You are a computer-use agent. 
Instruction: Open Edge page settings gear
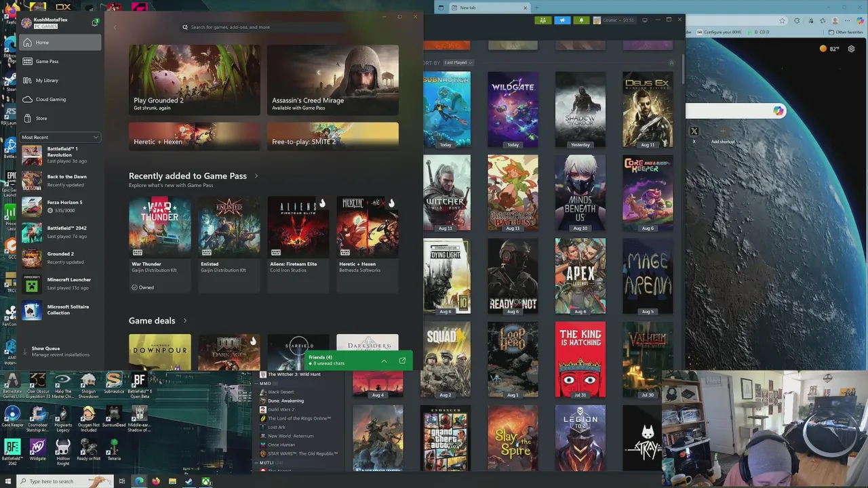pyautogui.click(x=851, y=49)
